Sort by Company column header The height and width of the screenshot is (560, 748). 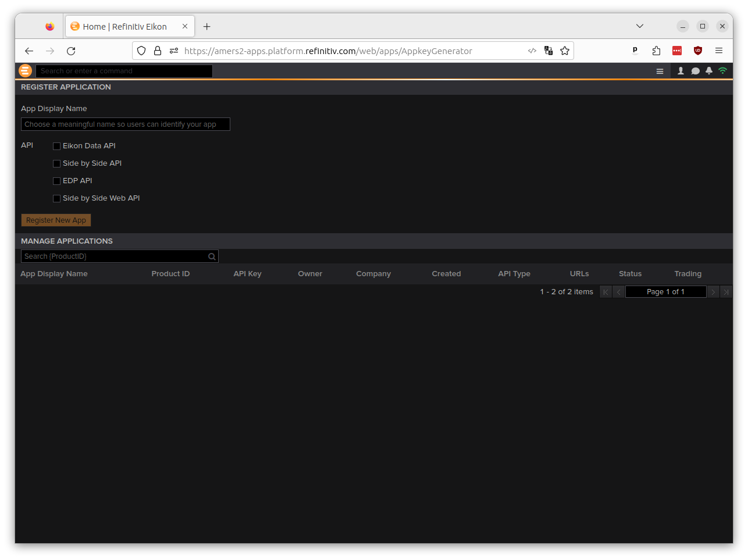click(373, 274)
